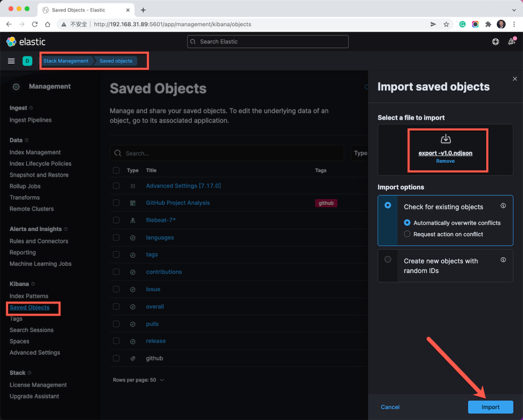Open Index Management in sidebar
The width and height of the screenshot is (523, 420).
point(35,153)
